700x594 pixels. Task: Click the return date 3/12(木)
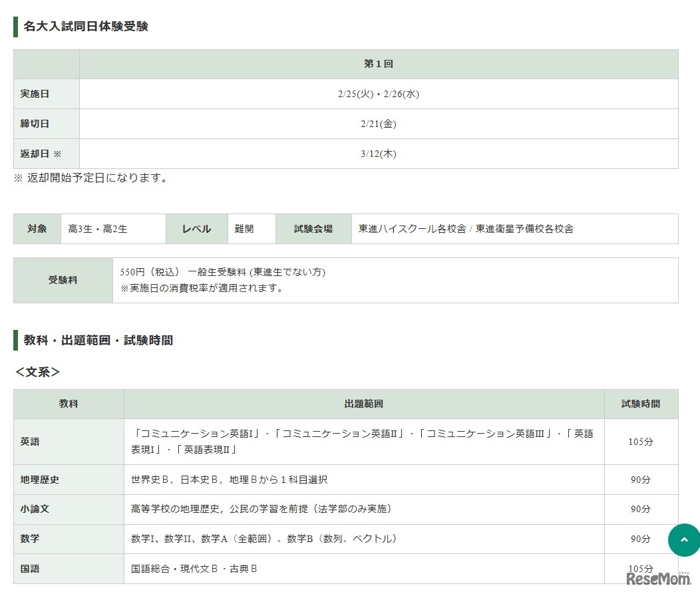pos(378,154)
